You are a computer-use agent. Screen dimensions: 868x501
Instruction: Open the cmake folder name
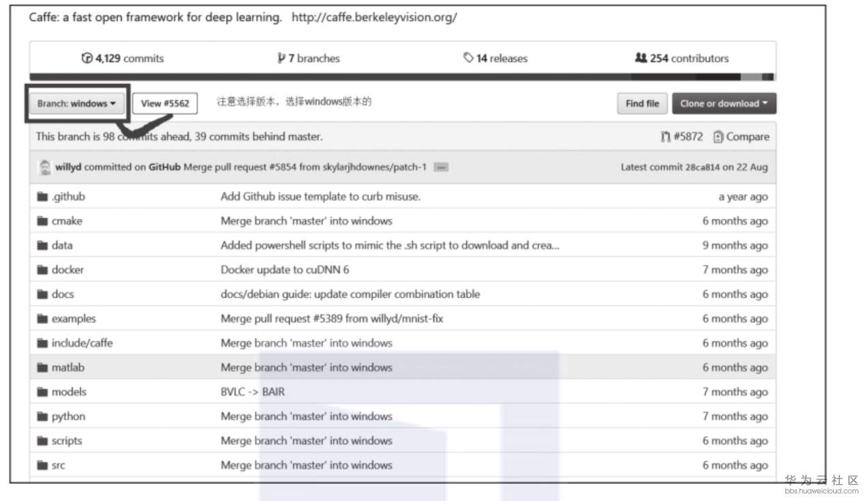67,221
